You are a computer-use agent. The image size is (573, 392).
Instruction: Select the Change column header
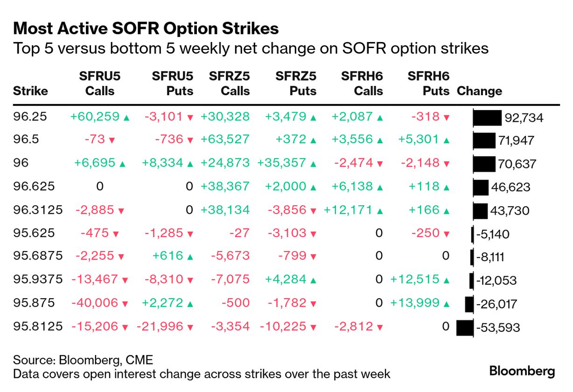click(479, 91)
